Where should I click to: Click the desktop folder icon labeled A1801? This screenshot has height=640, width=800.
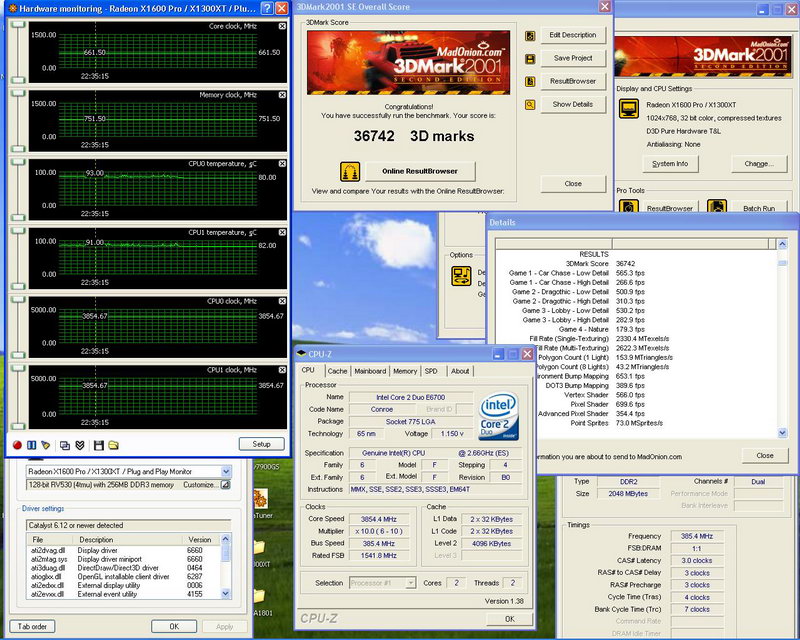(260, 597)
